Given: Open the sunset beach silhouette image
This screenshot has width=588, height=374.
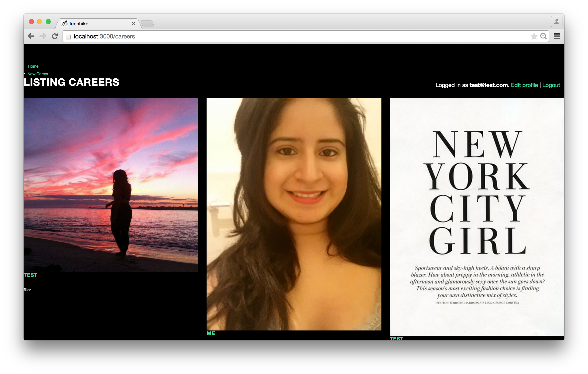Looking at the screenshot, I should [x=111, y=185].
